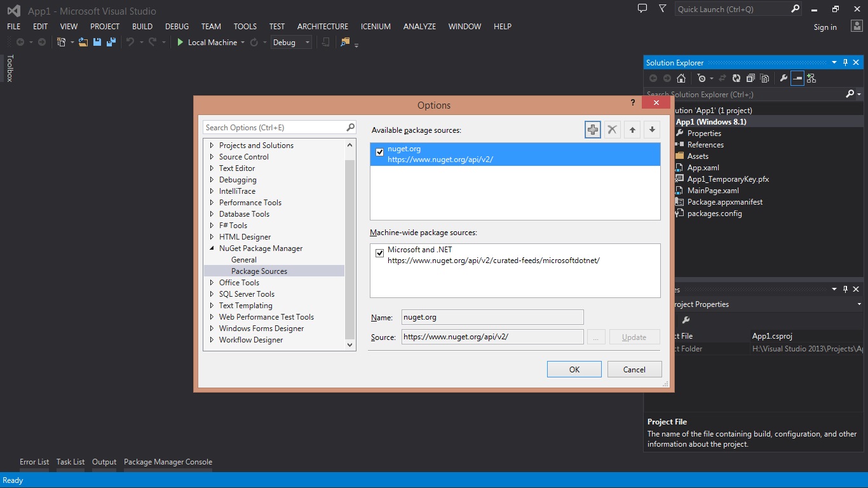Click Property Pages wrench icon in Properties panel
The width and height of the screenshot is (868, 488).
686,320
